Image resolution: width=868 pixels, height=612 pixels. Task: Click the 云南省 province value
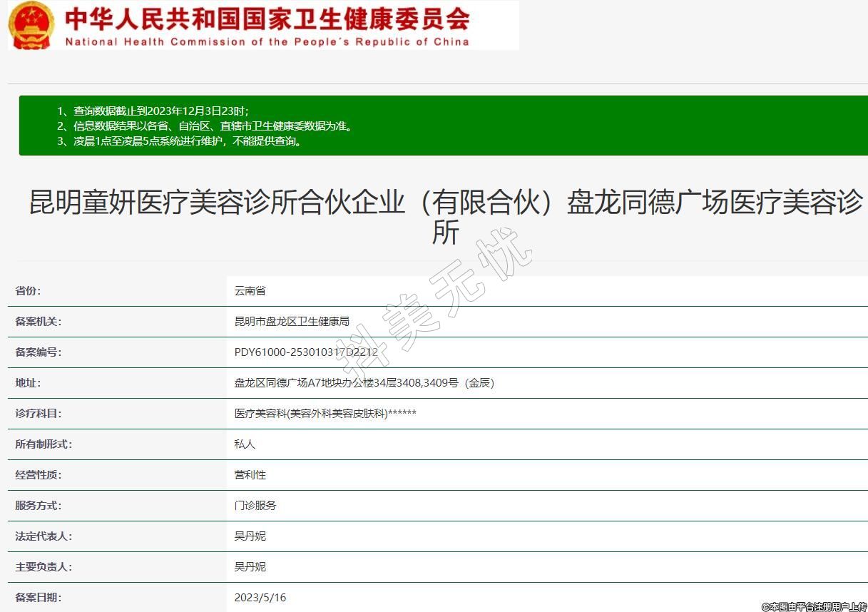pos(250,290)
